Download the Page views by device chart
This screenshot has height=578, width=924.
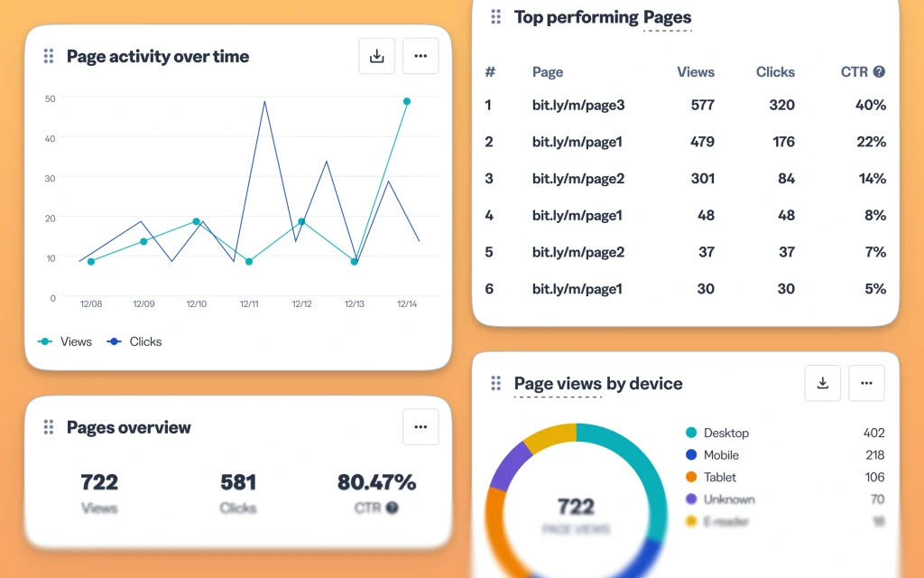[x=823, y=383]
